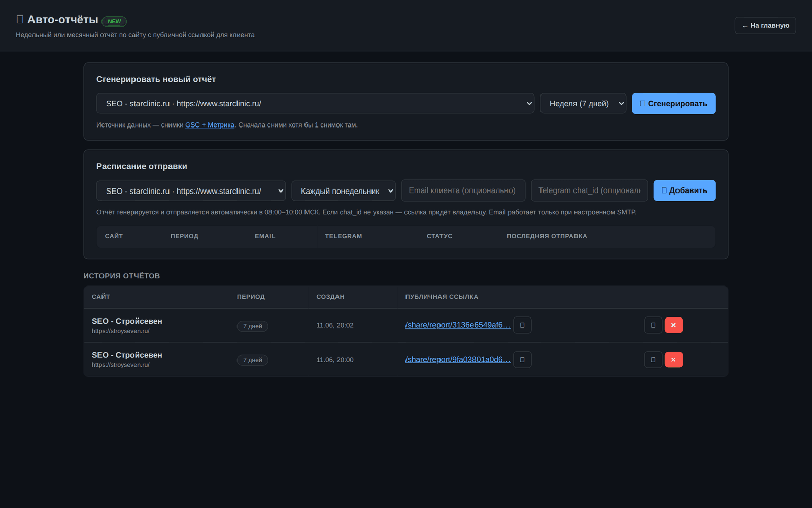
Task: Click TELEGRAM column header
Action: 344,236
